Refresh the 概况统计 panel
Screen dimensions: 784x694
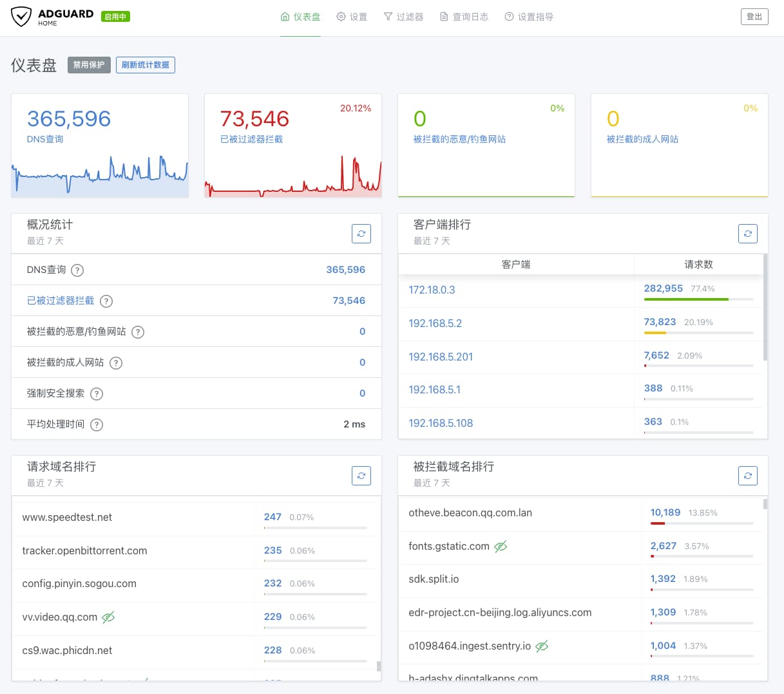[361, 234]
